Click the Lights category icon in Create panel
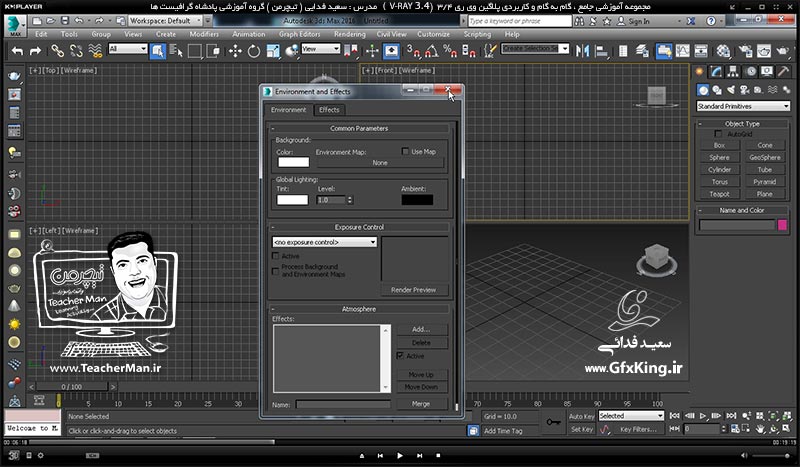 731,90
